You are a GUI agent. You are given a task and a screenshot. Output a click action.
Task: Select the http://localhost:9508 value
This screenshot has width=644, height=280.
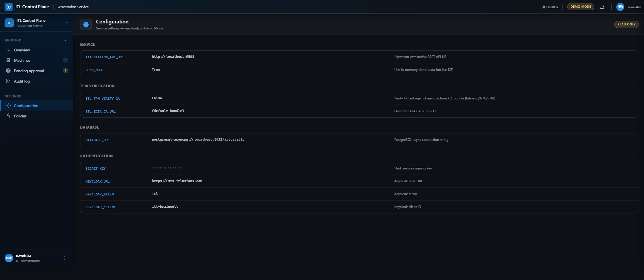[173, 57]
